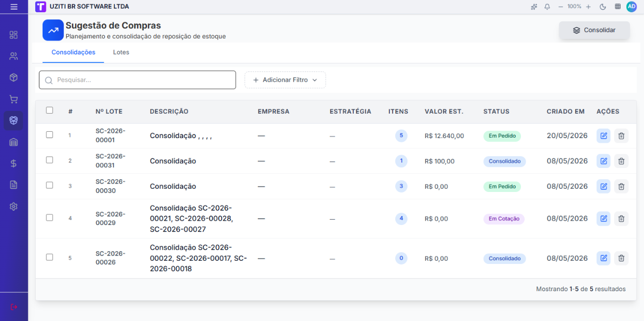Open the document reports icon in the sidebar

coord(14,185)
